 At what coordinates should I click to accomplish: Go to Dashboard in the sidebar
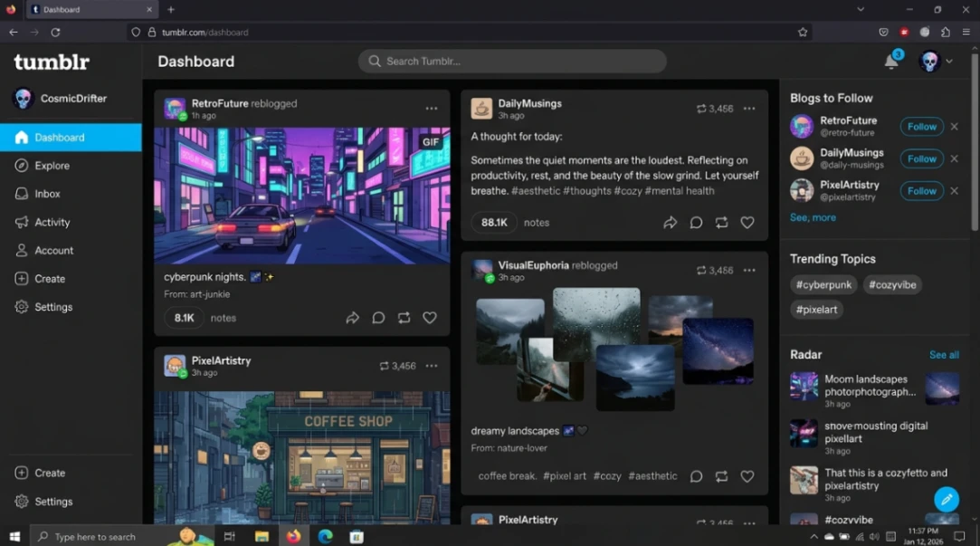click(x=71, y=137)
